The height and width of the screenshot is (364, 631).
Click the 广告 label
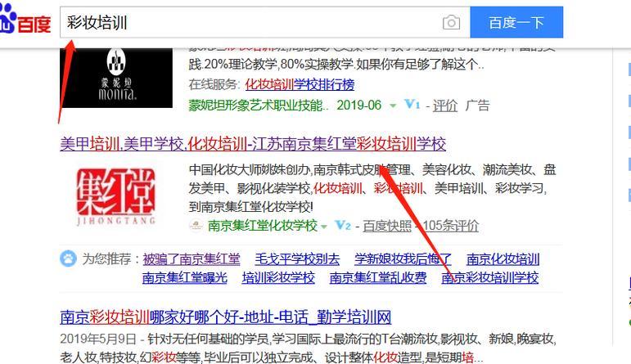click(x=478, y=106)
